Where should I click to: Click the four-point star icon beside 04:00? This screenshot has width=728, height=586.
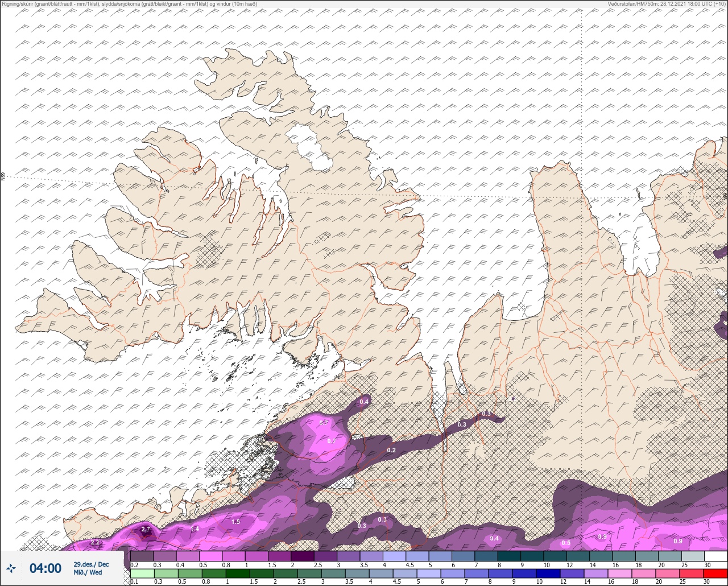[x=11, y=568]
